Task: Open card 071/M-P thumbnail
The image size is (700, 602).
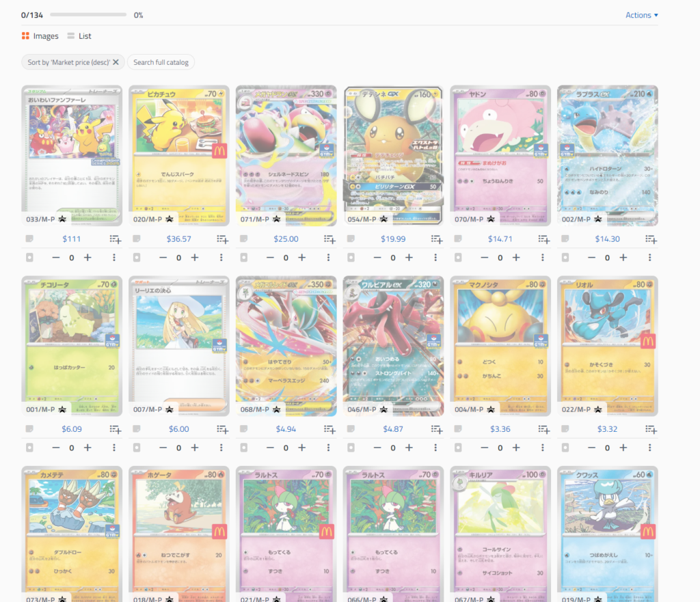Action: coord(286,155)
